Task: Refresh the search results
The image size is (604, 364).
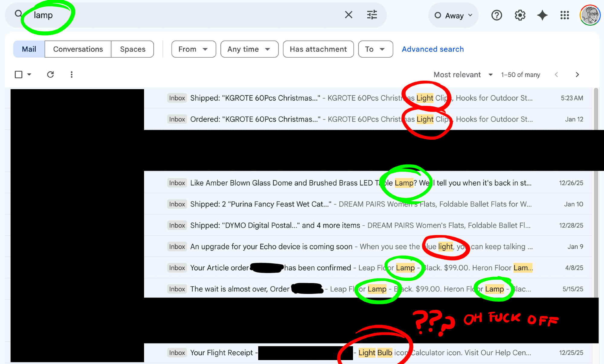Action: click(x=50, y=74)
